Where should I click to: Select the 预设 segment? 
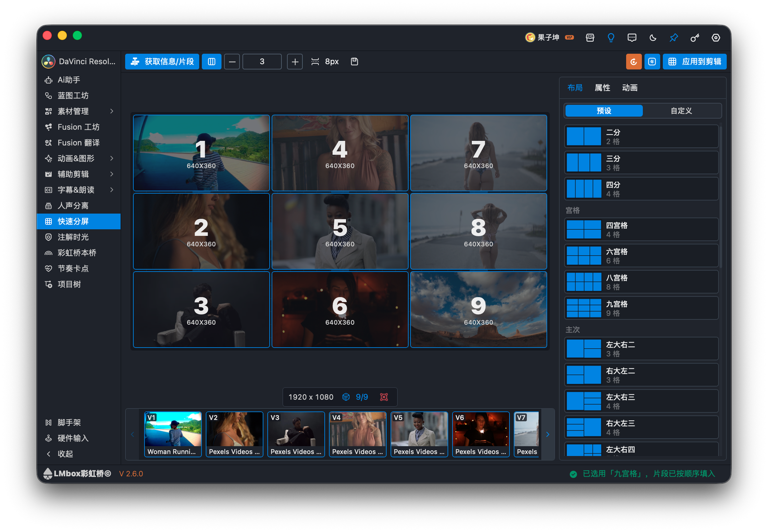pos(604,111)
